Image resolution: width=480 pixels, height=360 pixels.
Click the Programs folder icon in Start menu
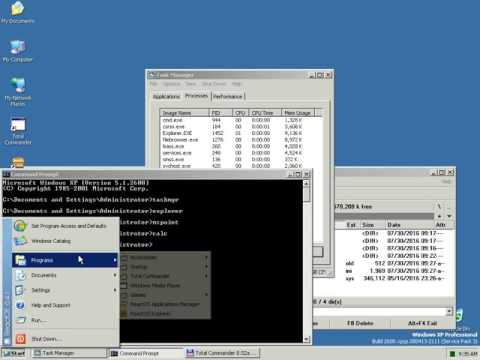21,260
